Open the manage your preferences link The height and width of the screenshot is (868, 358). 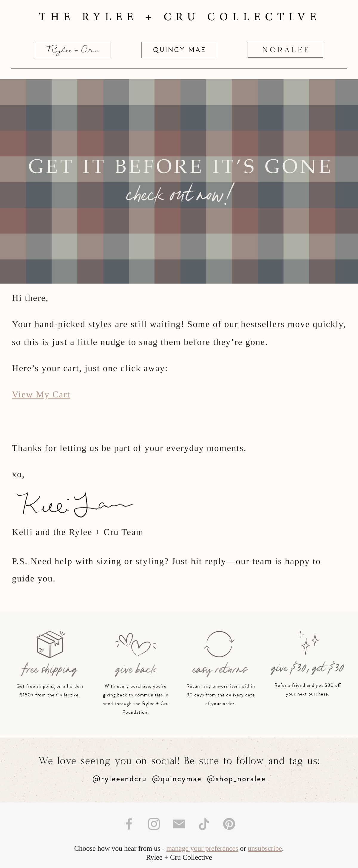click(202, 848)
